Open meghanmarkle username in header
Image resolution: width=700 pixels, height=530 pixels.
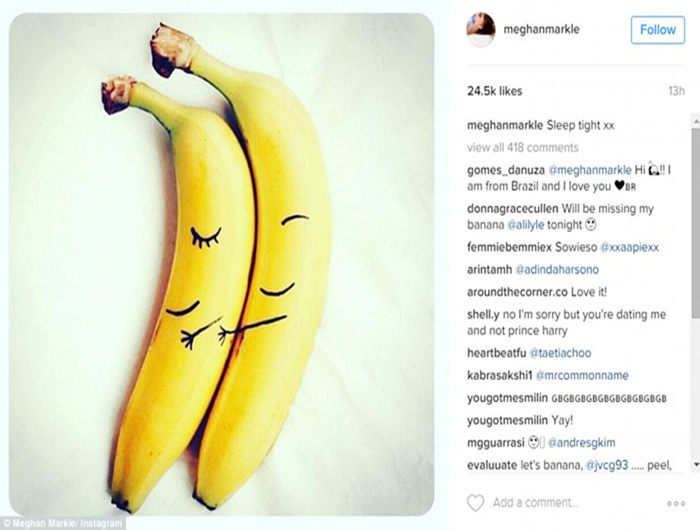[542, 29]
